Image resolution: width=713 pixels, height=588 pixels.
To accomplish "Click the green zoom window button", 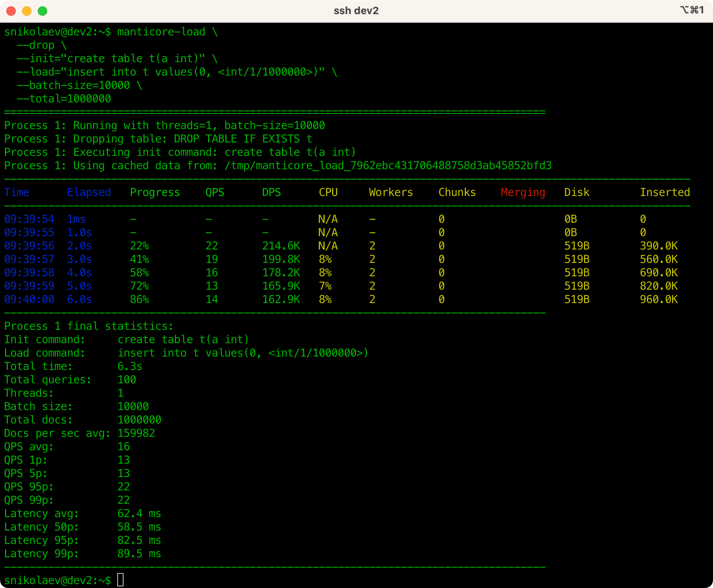I will pos(42,11).
